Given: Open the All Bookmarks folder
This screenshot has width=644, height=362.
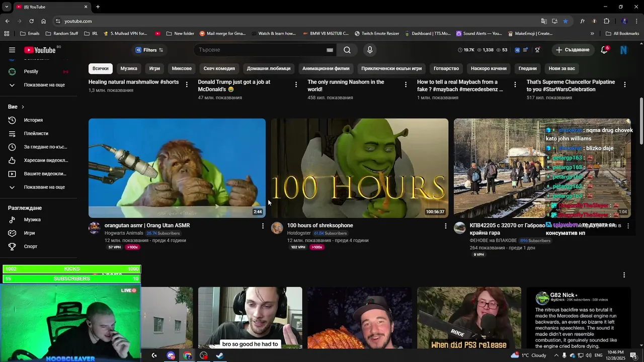Looking at the screenshot, I should point(622,34).
